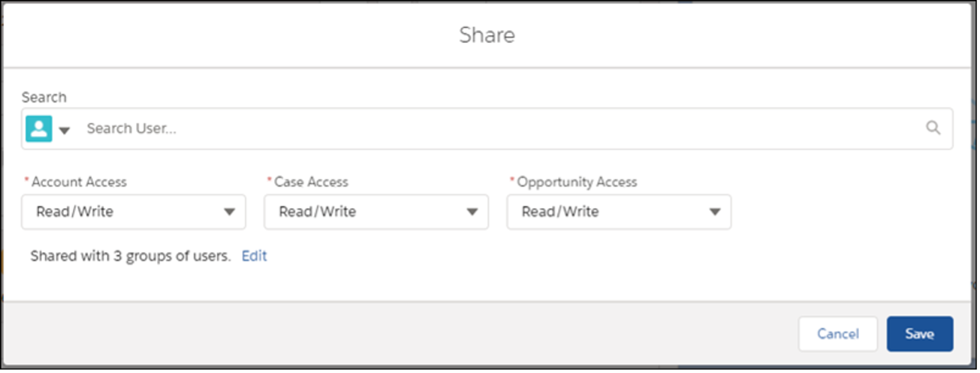Click the 'Shared with 3 groups of users' text
This screenshot has height=373, width=980.
pos(130,256)
